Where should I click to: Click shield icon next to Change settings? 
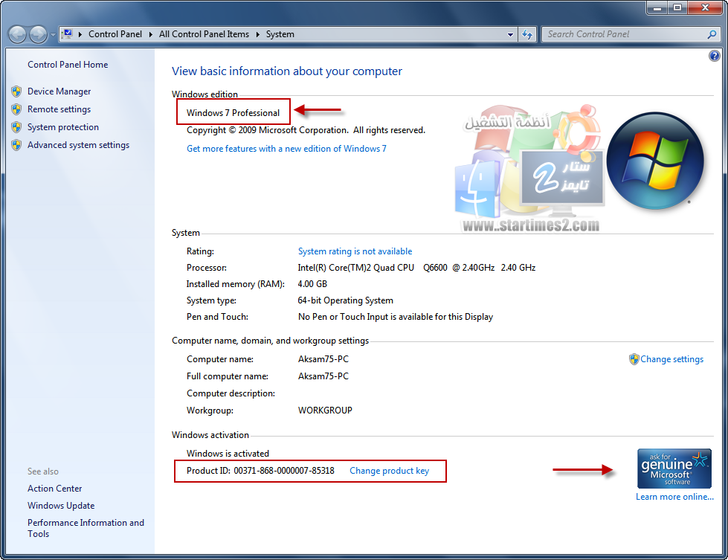pyautogui.click(x=634, y=359)
